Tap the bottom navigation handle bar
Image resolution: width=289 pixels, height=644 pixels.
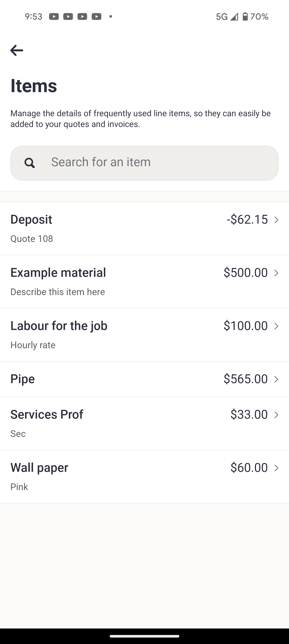pyautogui.click(x=144, y=636)
